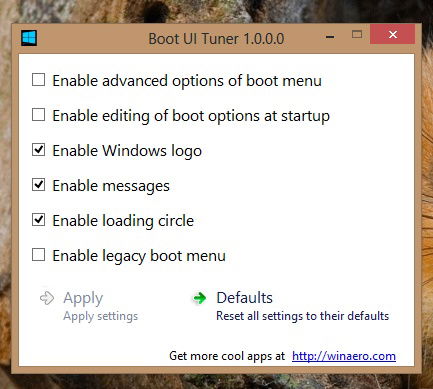Screen dimensions: 433x389
Task: Click the green Defaults arrow icon
Action: [200, 298]
